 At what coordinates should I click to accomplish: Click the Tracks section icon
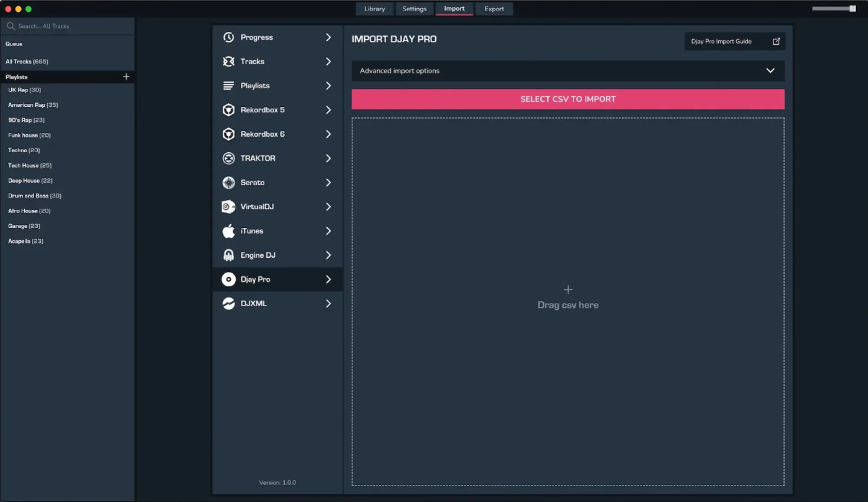point(229,62)
